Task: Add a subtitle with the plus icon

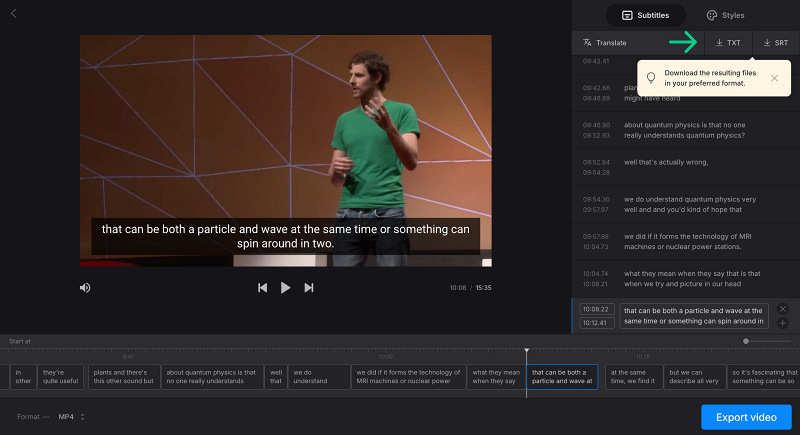Action: [x=783, y=323]
